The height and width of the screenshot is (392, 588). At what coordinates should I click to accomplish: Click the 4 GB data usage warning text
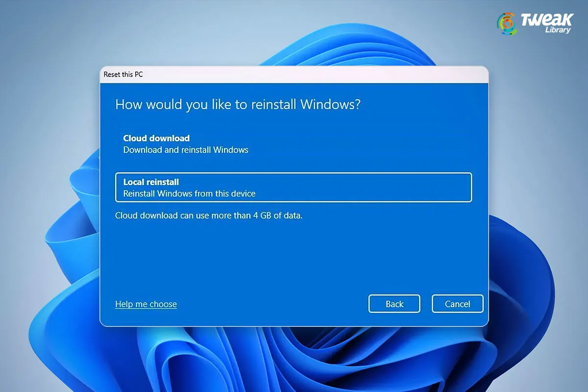coord(208,216)
